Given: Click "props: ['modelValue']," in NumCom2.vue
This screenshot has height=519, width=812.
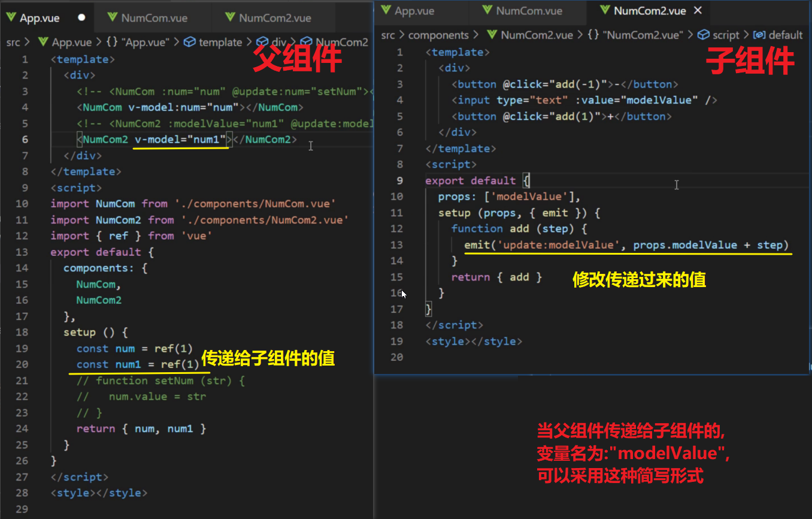Looking at the screenshot, I should pyautogui.click(x=510, y=197).
